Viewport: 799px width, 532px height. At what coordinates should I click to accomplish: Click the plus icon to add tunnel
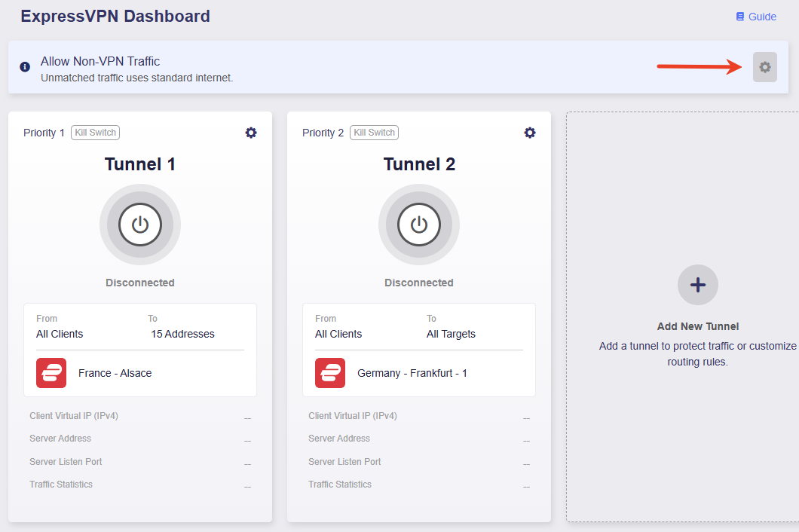(697, 285)
